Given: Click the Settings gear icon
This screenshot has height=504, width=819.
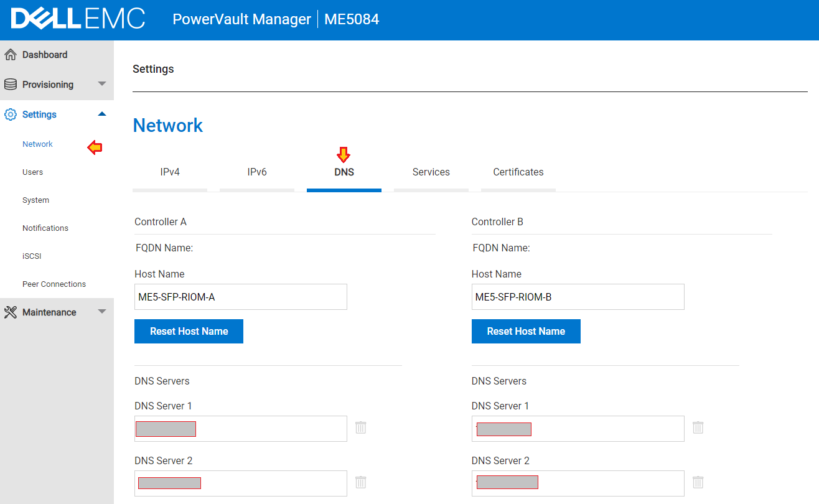Looking at the screenshot, I should [x=10, y=114].
